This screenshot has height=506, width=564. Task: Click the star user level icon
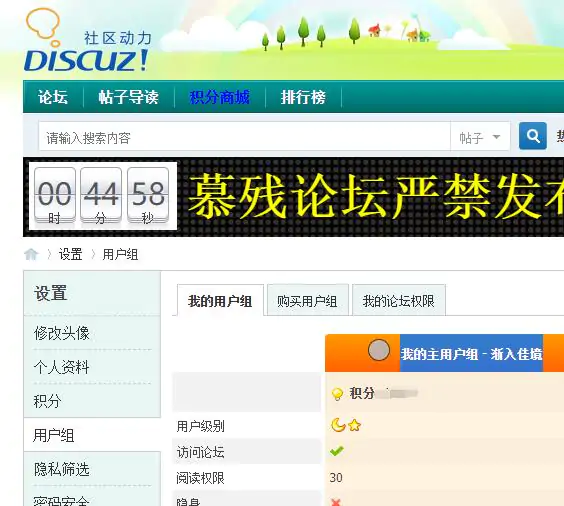(x=354, y=426)
